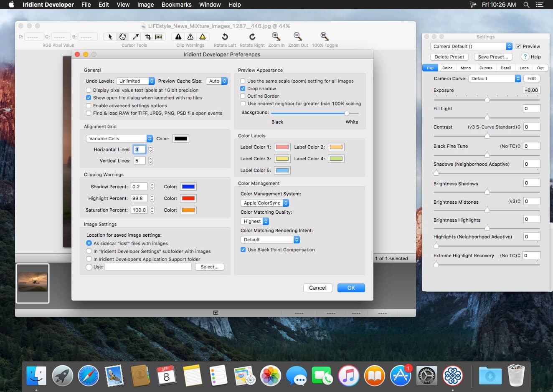Check the Outline Border option
Screen dimensions: 553x392
click(x=243, y=96)
